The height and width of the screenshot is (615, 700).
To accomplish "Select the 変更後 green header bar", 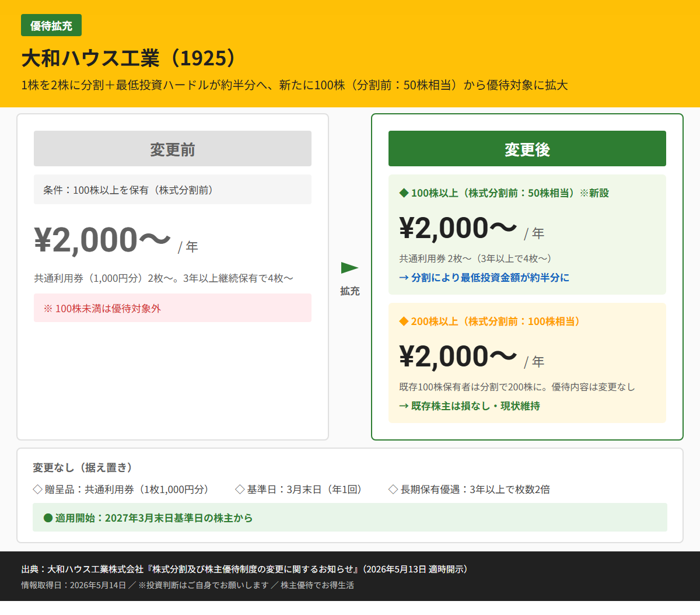I will 527,149.
